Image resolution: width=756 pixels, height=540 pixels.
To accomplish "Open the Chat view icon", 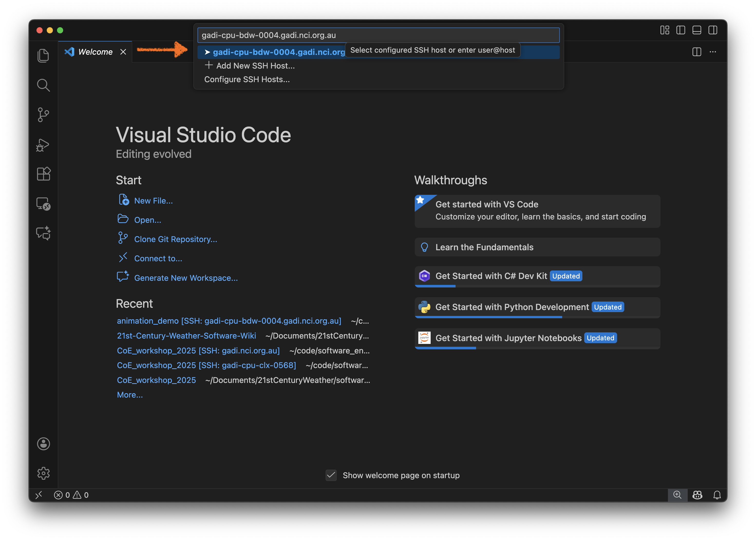I will click(x=43, y=233).
